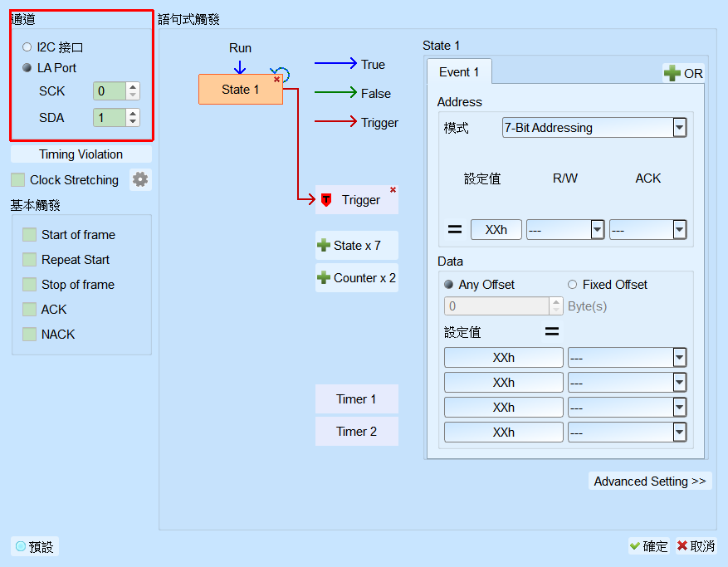
Task: Open Clock Stretching gear settings
Action: 140,179
